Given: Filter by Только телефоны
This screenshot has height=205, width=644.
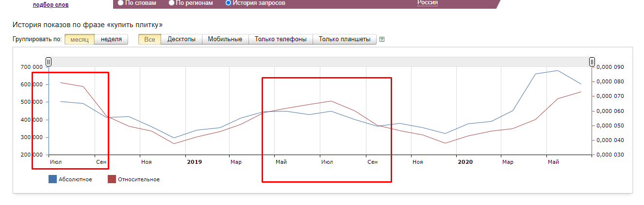Looking at the screenshot, I should [281, 39].
